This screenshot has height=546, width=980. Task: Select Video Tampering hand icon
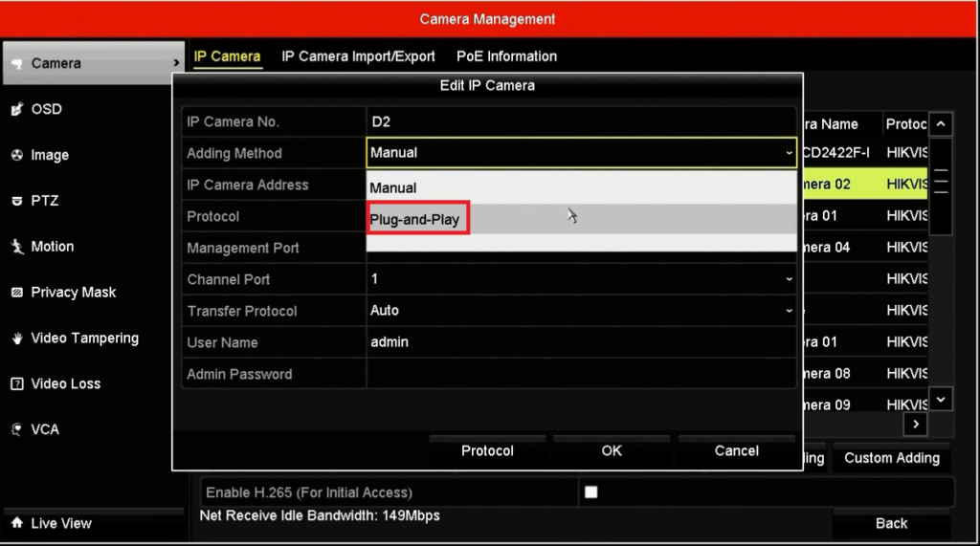[x=17, y=339]
